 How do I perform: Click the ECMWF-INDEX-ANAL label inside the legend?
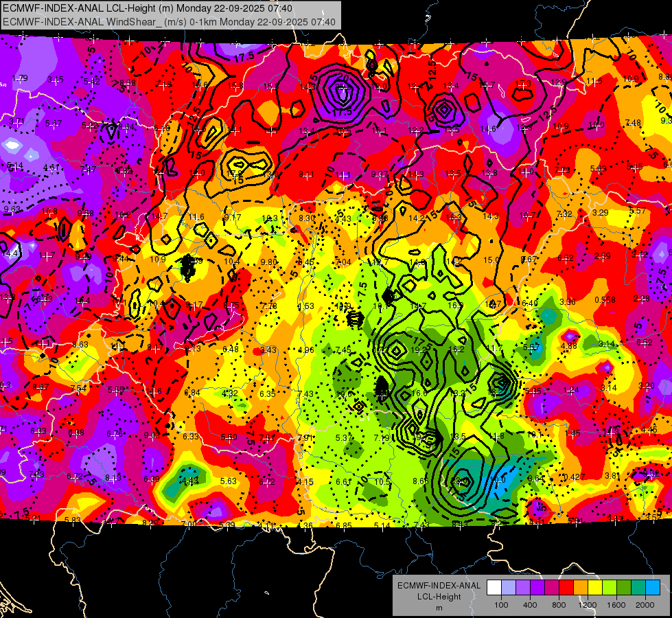439,586
